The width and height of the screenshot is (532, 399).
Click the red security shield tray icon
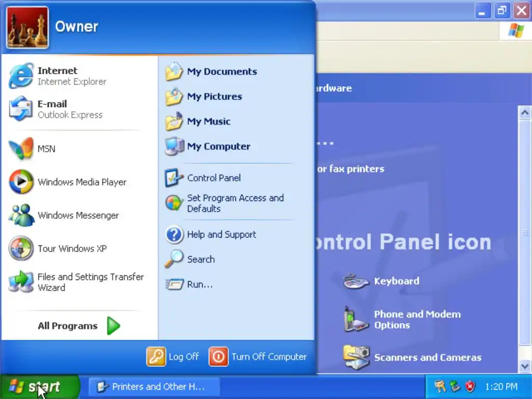pos(470,386)
